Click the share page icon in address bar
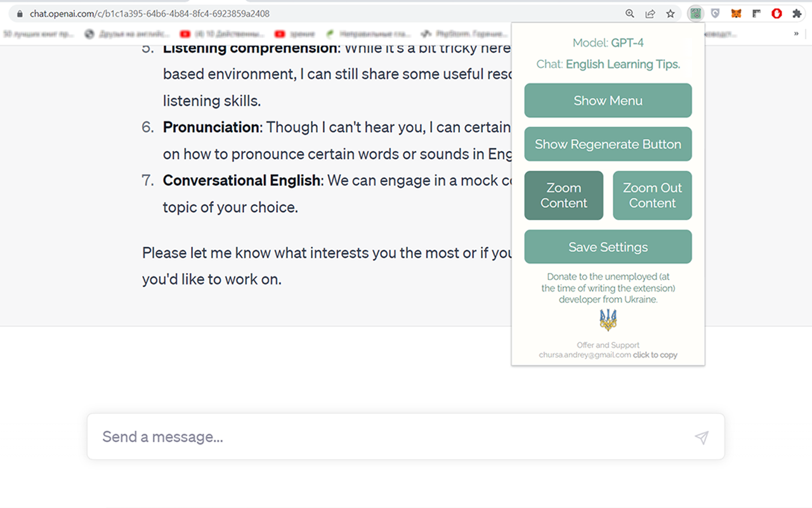The image size is (812, 508). click(x=650, y=13)
